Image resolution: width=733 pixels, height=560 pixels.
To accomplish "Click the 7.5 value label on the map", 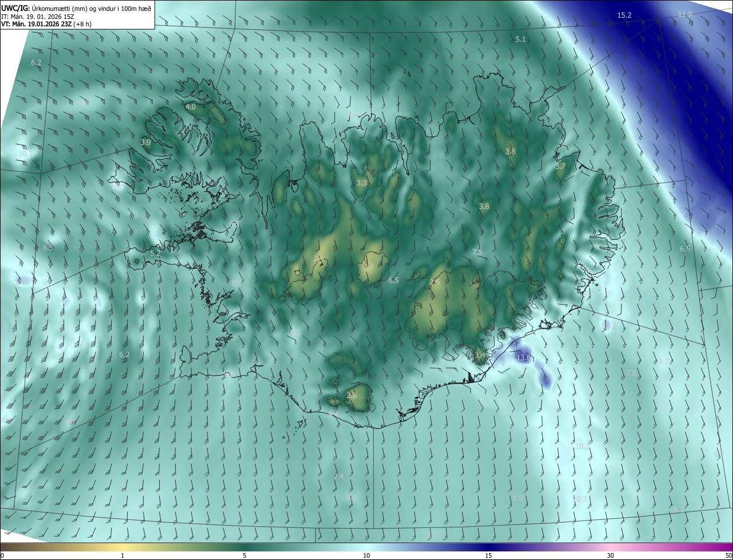I will click(x=477, y=252).
